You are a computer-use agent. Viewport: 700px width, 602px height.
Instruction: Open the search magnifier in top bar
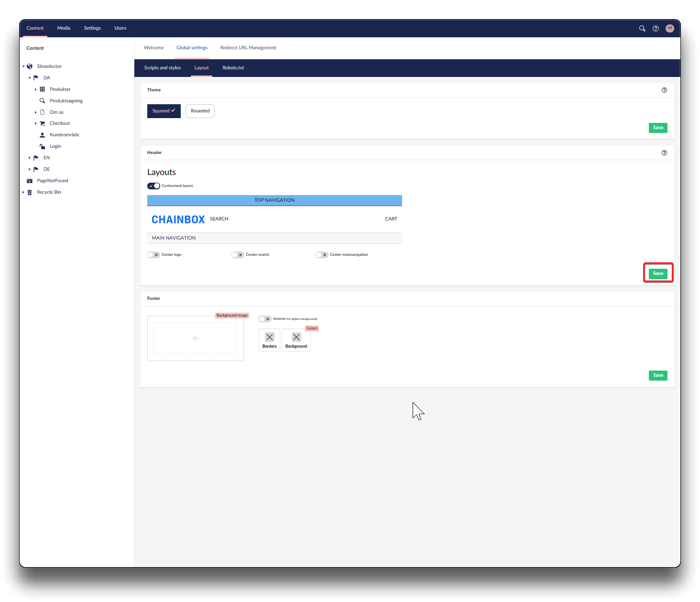click(x=642, y=28)
